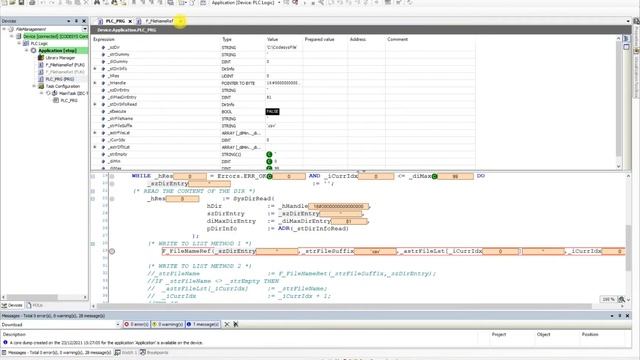Select PLC Logic in the device tree

[40, 43]
